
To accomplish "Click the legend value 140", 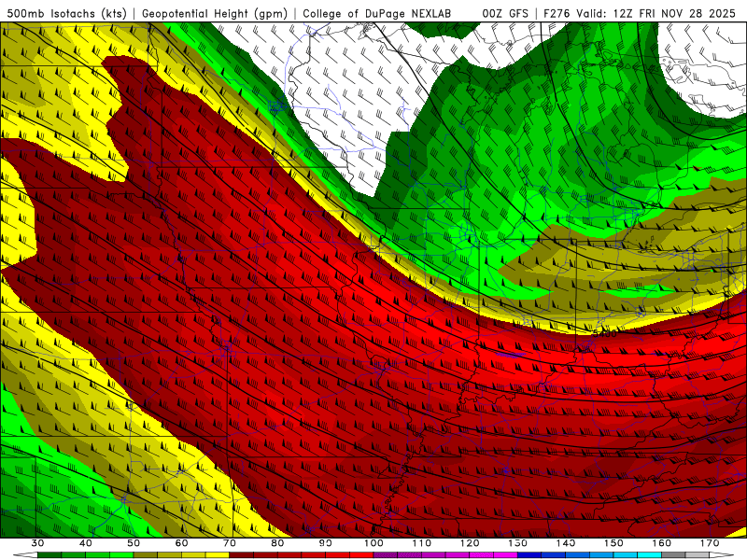I will click(x=566, y=543).
